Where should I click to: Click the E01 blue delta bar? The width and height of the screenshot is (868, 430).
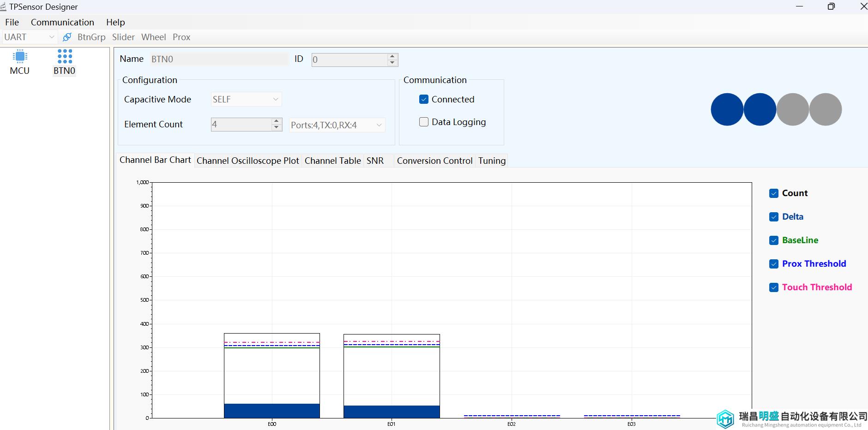tap(392, 412)
